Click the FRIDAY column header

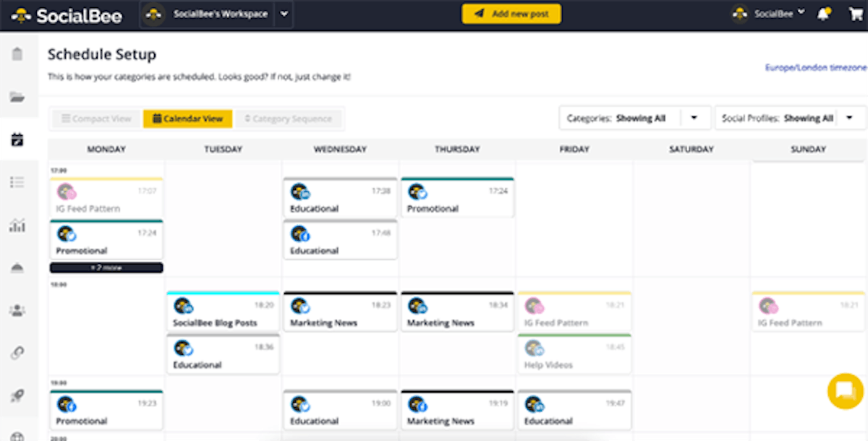pyautogui.click(x=574, y=150)
